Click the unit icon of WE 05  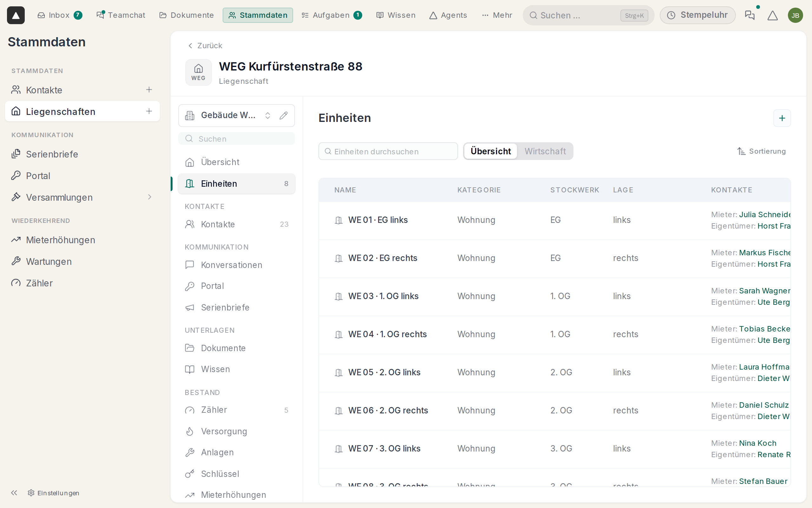(338, 373)
